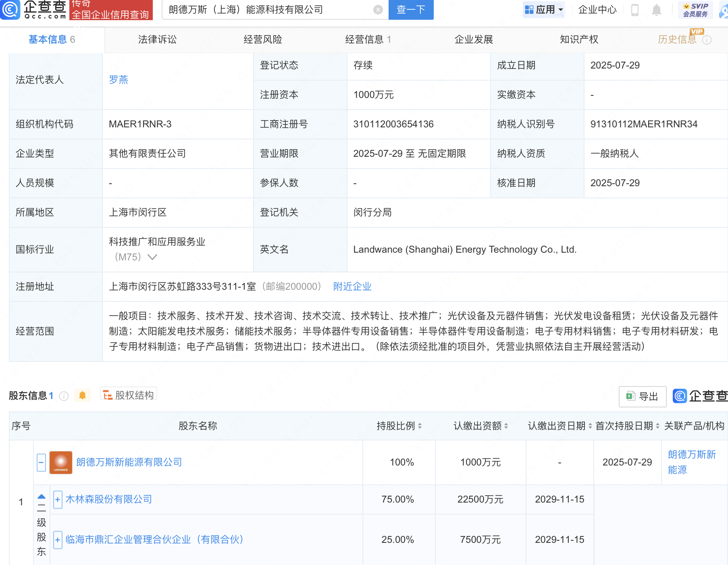728x565 pixels.
Task: Open 临海市鼎汇企业管理合伙企业 link
Action: click(x=154, y=540)
